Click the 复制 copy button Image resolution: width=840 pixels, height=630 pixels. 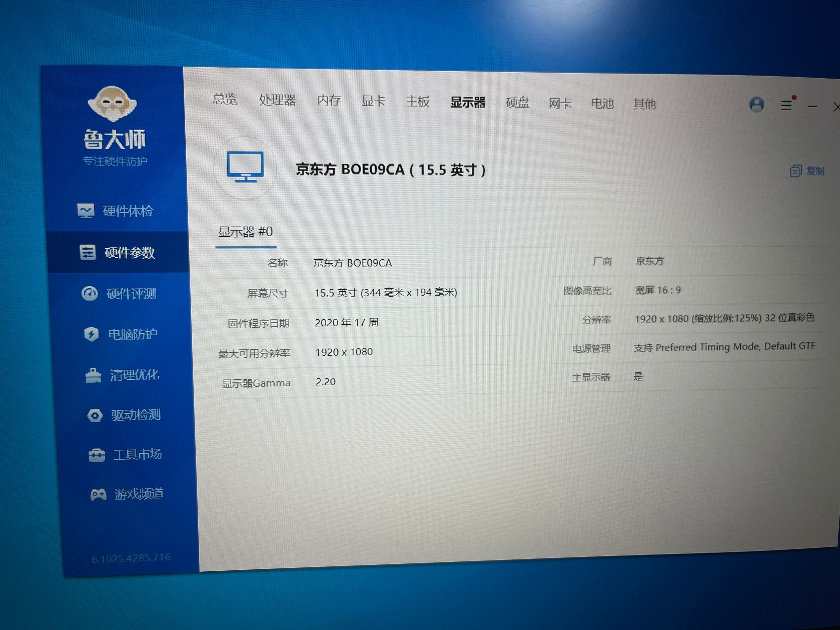click(x=807, y=171)
